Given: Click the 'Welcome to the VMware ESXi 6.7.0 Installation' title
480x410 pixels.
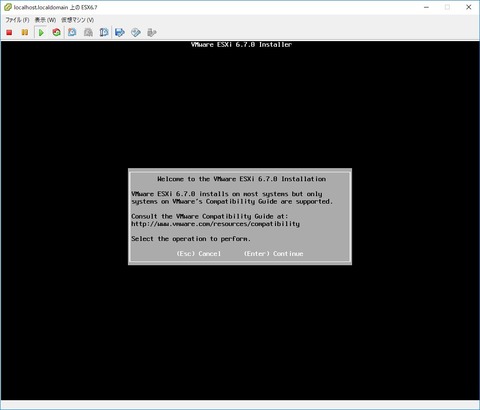Looking at the screenshot, I should pyautogui.click(x=242, y=179).
